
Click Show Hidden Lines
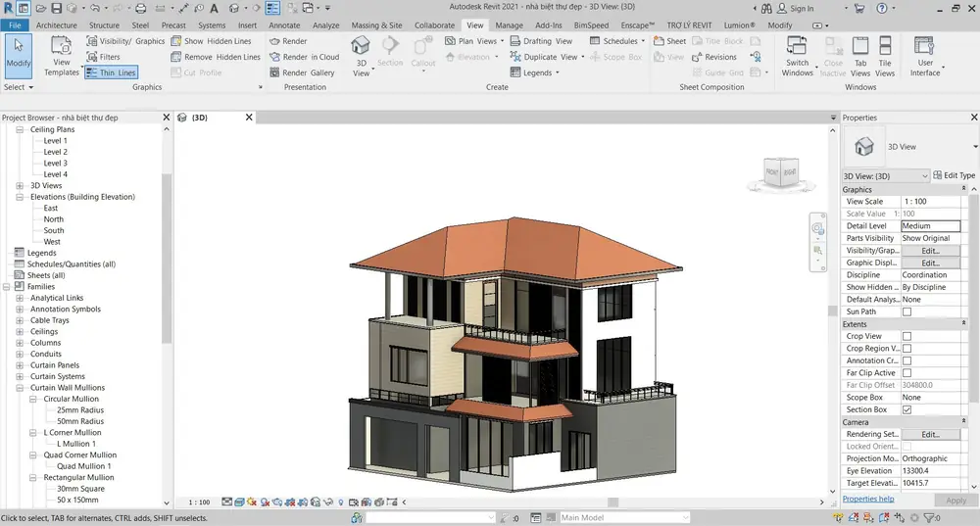(211, 41)
